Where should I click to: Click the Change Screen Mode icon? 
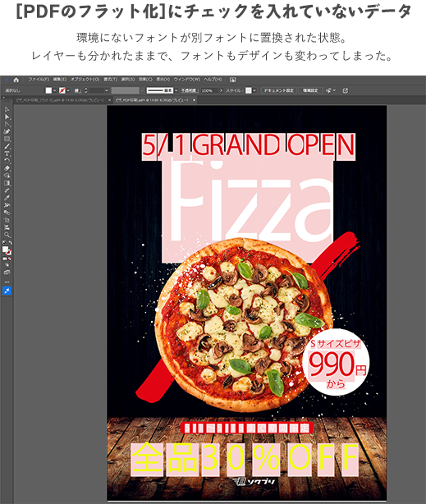[7, 273]
